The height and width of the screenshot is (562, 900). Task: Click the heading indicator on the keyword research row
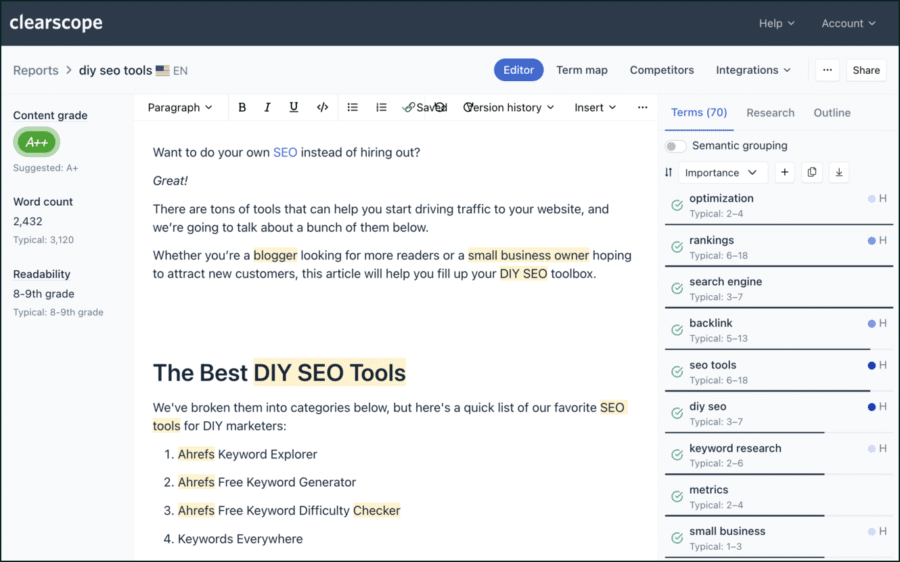tap(877, 448)
